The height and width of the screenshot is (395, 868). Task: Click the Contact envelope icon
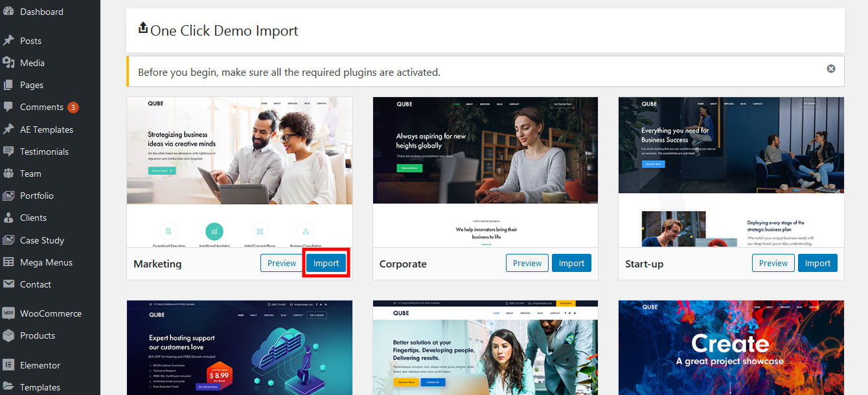pyautogui.click(x=8, y=284)
